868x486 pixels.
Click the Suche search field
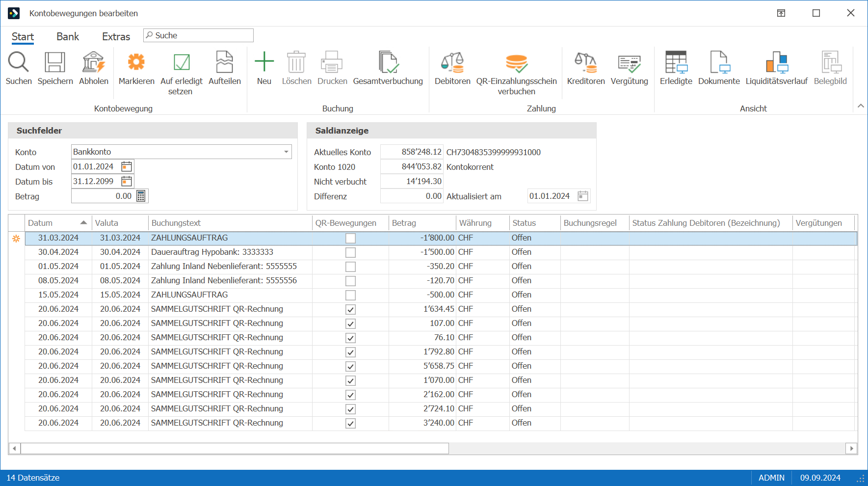click(x=198, y=35)
